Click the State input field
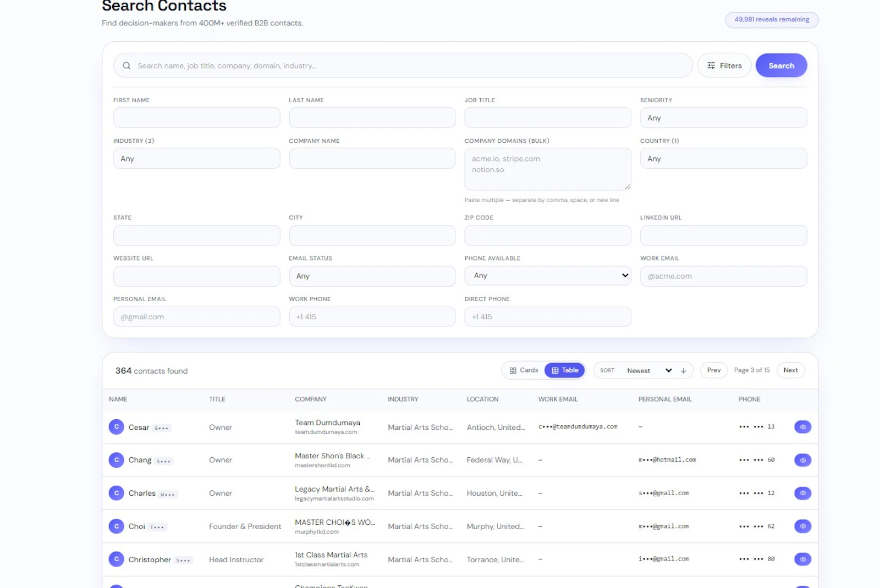The width and height of the screenshot is (880, 588). tap(196, 235)
